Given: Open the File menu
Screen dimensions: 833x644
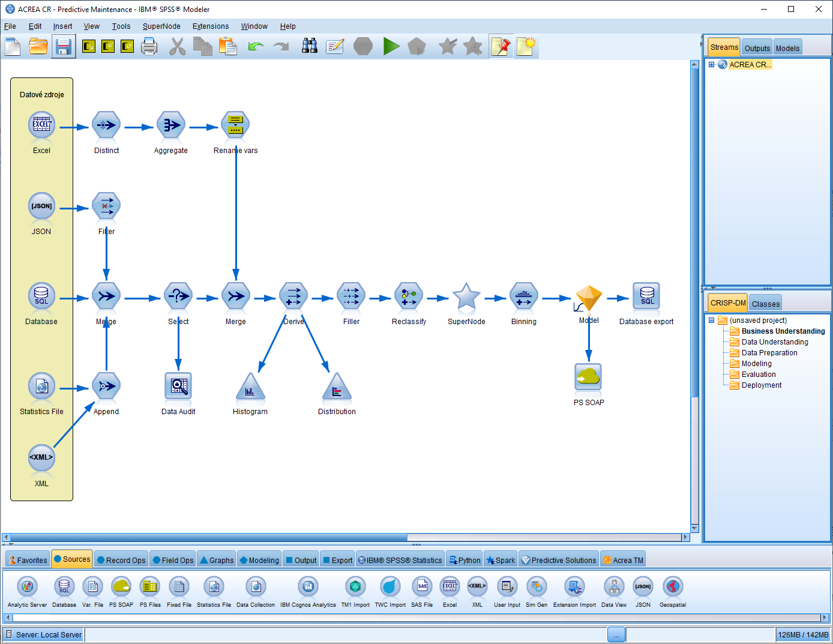Looking at the screenshot, I should [x=10, y=26].
